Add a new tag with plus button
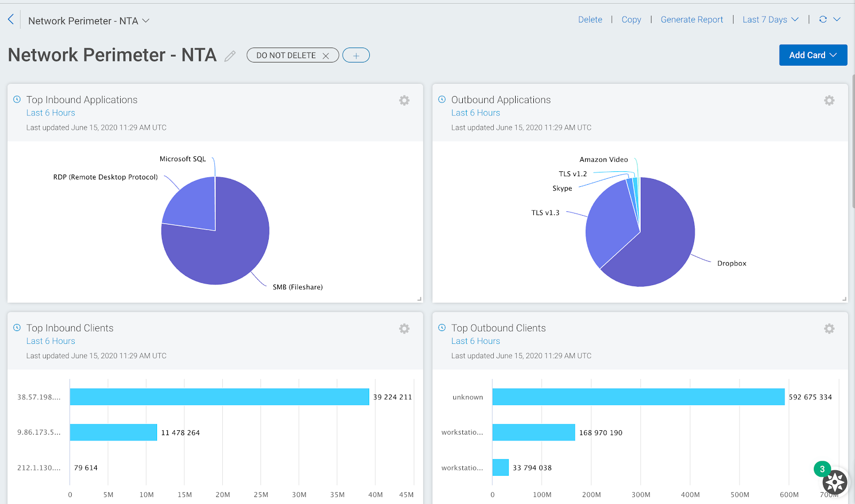Viewport: 855px width, 504px height. [x=356, y=56]
